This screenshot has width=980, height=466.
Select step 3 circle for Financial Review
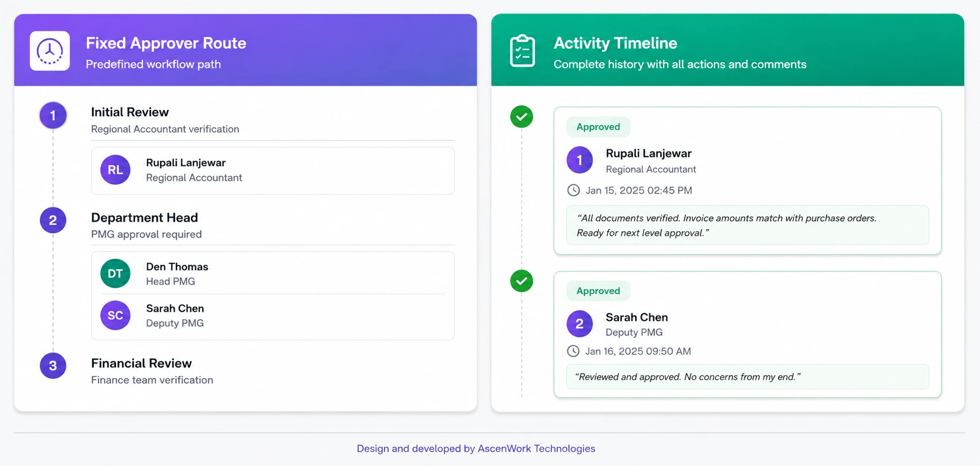click(x=53, y=366)
